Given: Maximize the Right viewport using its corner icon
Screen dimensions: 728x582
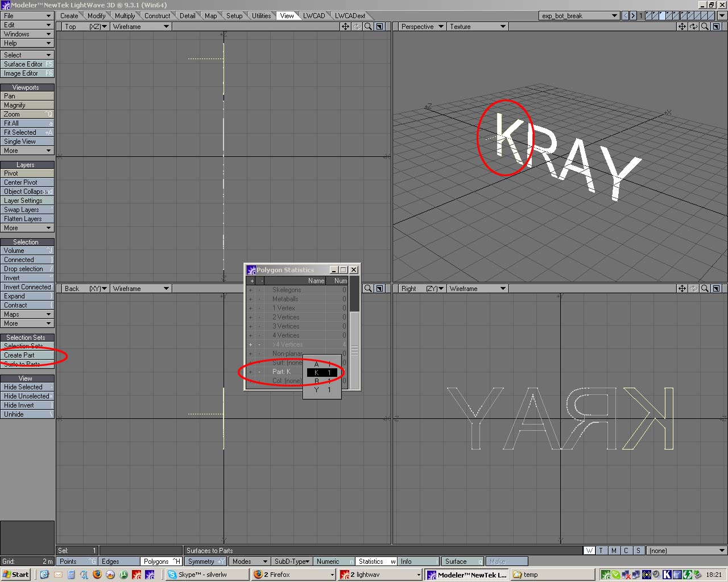Looking at the screenshot, I should (717, 289).
